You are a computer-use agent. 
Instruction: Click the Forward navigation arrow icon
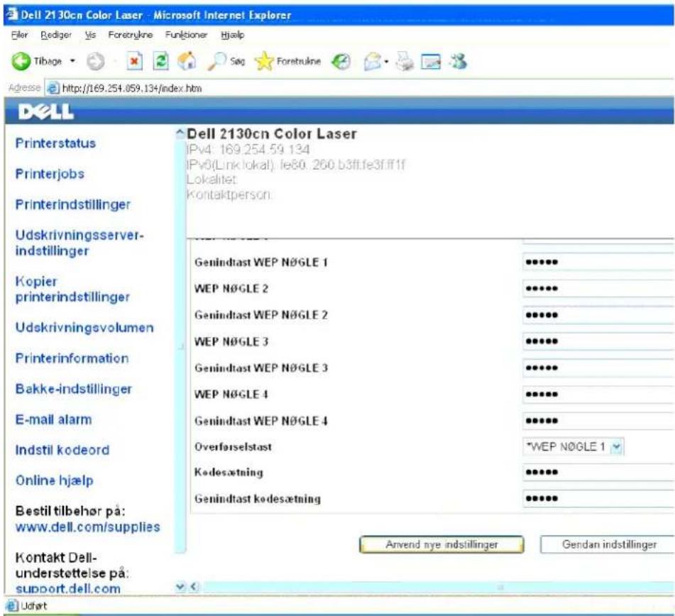coord(95,62)
